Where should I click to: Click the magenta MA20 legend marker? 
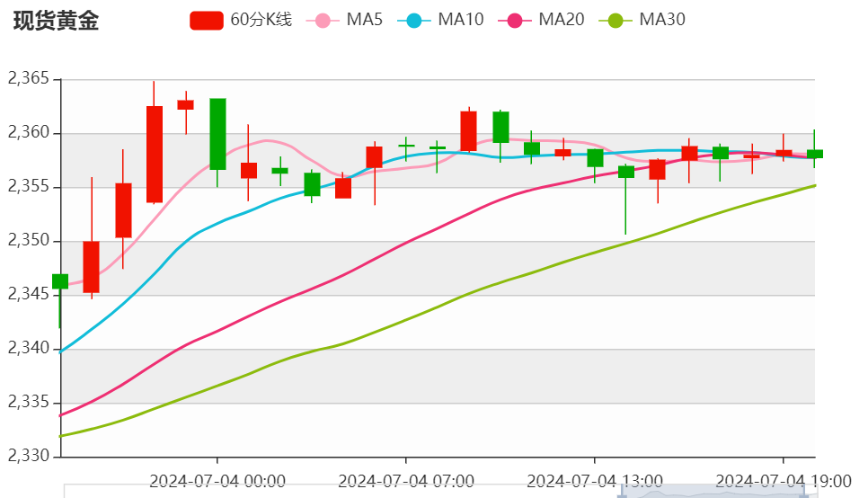pos(514,21)
